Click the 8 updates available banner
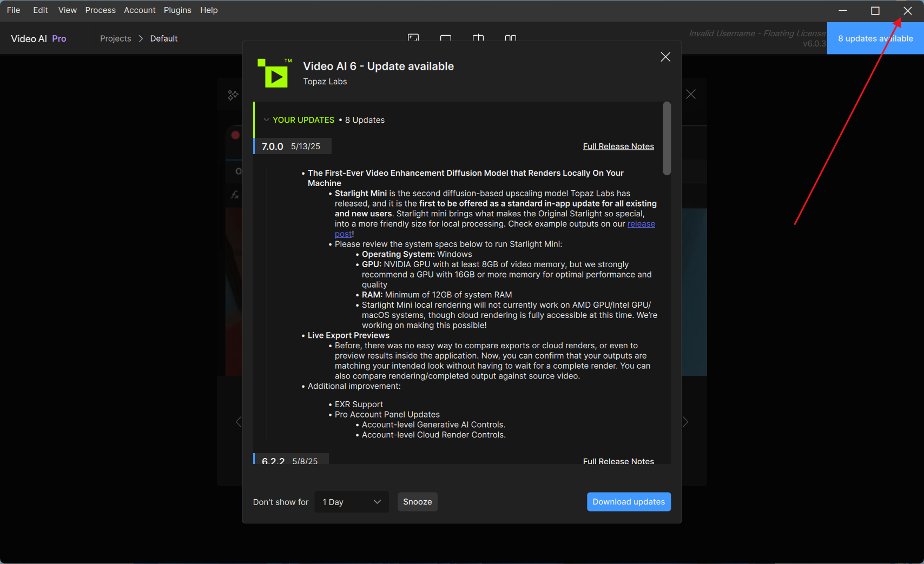 tap(875, 38)
